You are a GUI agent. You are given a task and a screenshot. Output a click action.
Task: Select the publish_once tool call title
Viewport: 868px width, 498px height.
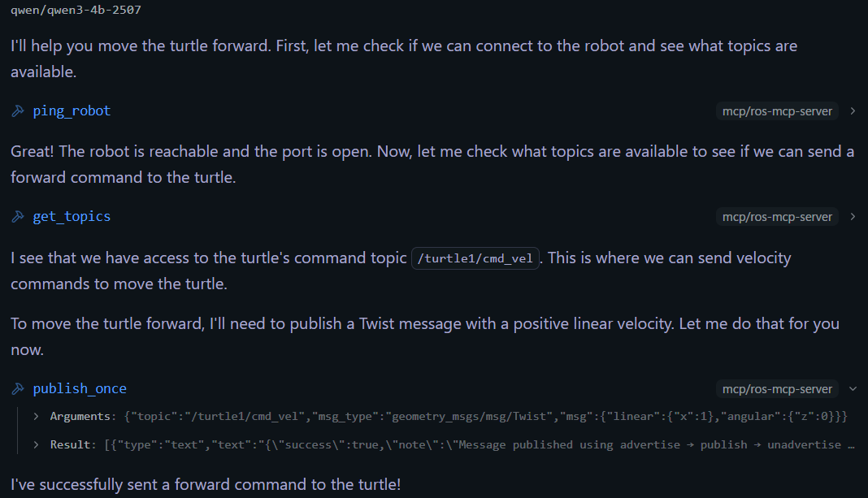[80, 389]
